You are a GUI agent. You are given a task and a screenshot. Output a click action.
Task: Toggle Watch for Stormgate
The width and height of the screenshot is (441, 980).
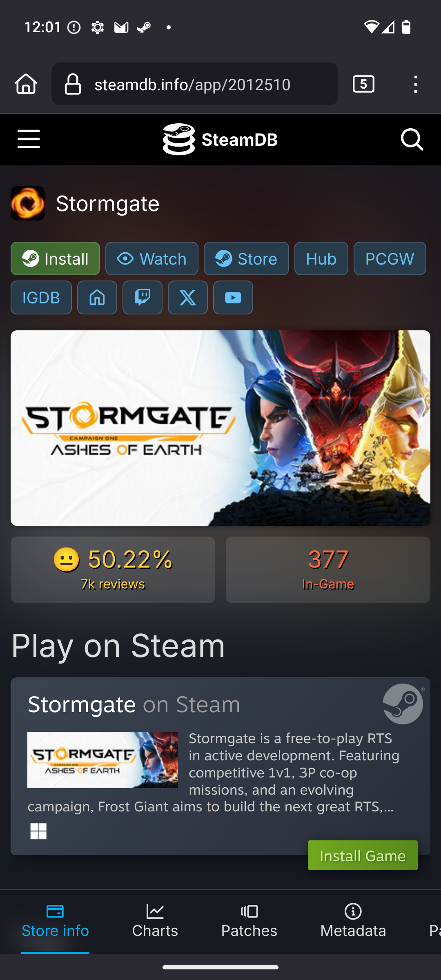click(152, 258)
